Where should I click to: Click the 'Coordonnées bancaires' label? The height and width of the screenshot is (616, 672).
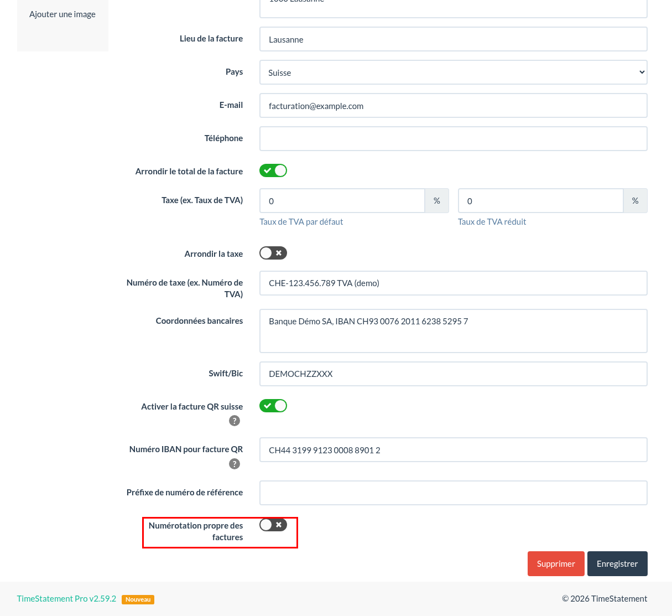coord(199,321)
